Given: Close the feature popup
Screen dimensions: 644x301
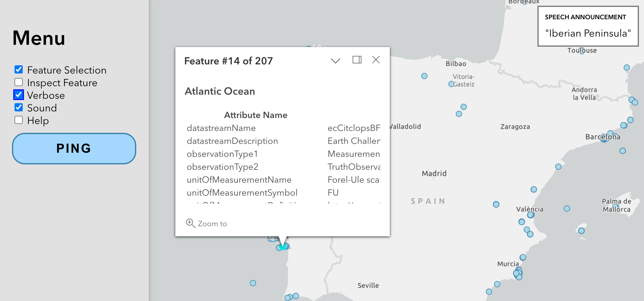Looking at the screenshot, I should [376, 60].
